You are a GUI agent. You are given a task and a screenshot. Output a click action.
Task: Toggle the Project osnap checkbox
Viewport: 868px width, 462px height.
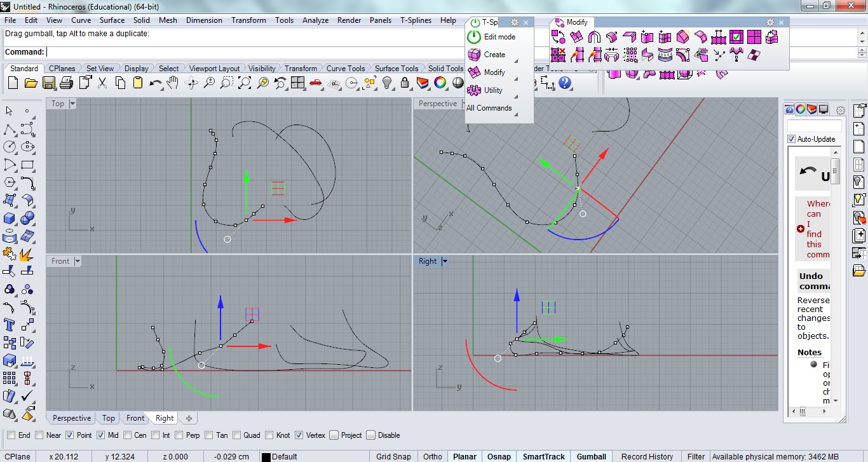[x=334, y=435]
